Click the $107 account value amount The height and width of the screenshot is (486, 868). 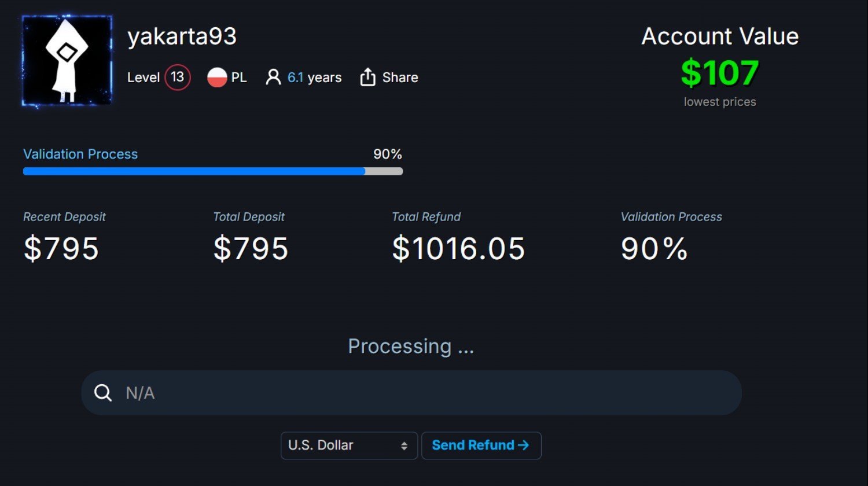point(720,73)
